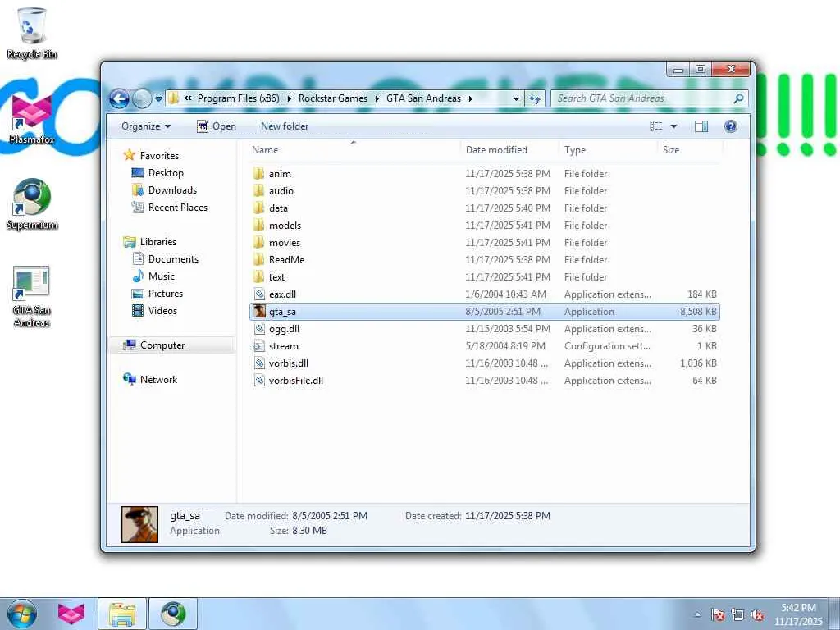Screen dimensions: 840x630
Task: Select the stream configuration file
Action: [x=484, y=346]
